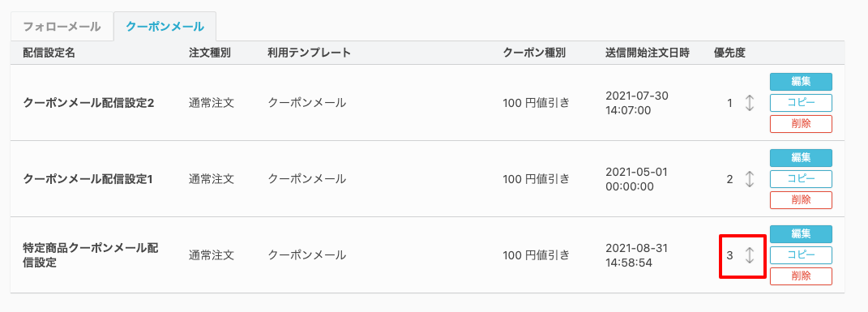The image size is (868, 312).
Task: Select the クーポンメール tab
Action: click(165, 27)
